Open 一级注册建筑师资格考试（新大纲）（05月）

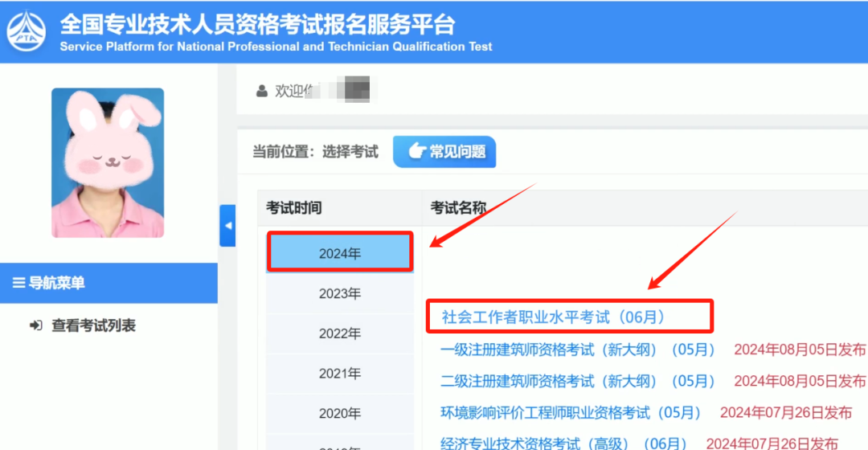click(577, 350)
